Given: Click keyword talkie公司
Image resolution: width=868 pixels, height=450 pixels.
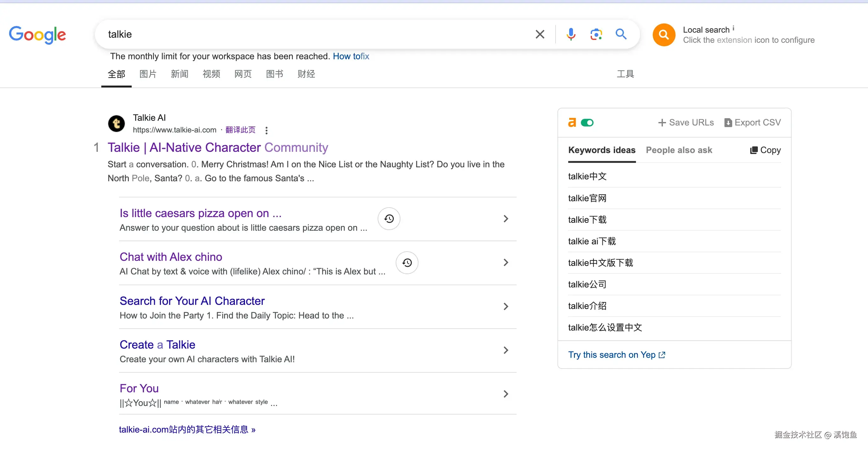Looking at the screenshot, I should [x=587, y=284].
